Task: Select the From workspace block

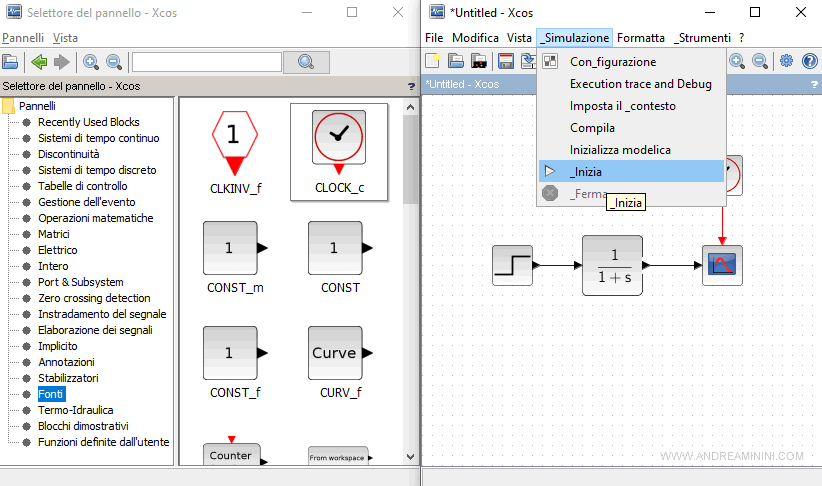Action: pyautogui.click(x=340, y=456)
